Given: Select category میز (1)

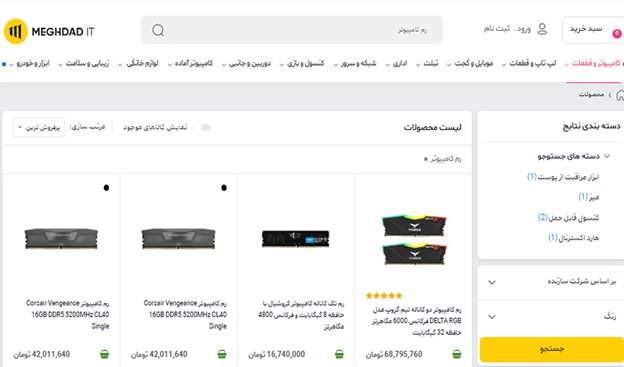Looking at the screenshot, I should coord(589,197).
